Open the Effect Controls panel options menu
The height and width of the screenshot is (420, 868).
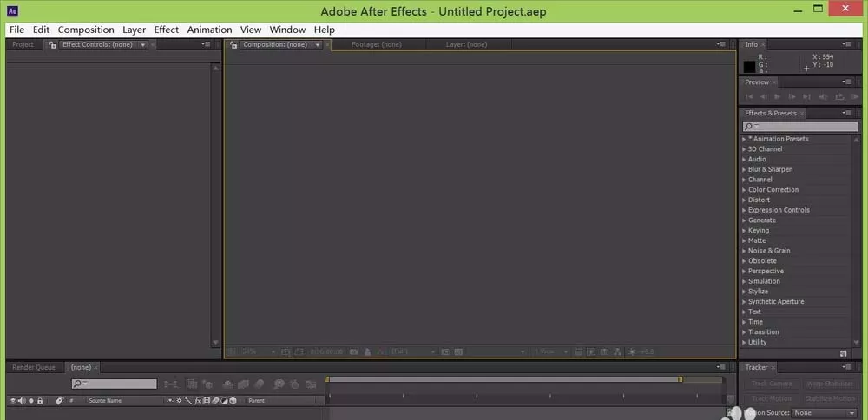click(x=207, y=44)
